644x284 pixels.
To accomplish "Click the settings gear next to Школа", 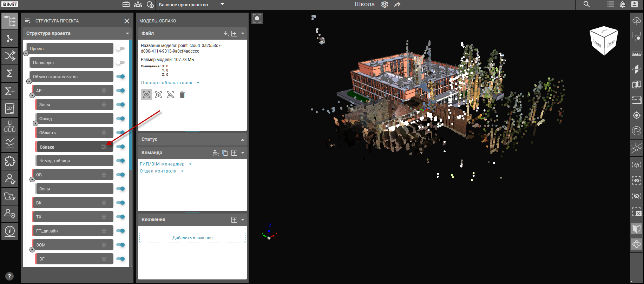I will point(385,4).
